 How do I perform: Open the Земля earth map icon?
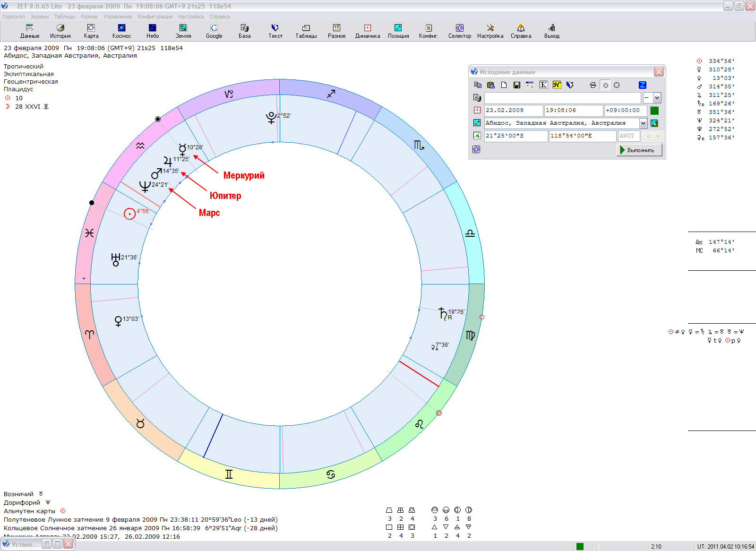(x=183, y=31)
